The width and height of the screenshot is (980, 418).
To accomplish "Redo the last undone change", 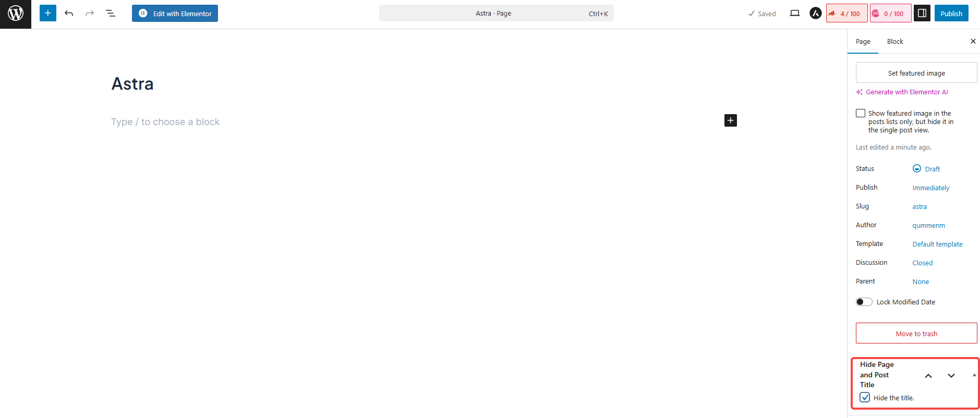I will point(90,14).
